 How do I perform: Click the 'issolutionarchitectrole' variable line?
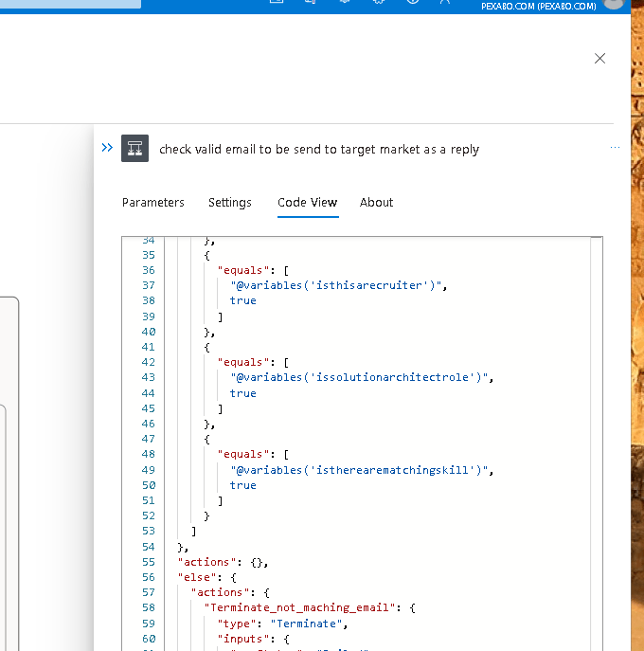362,377
